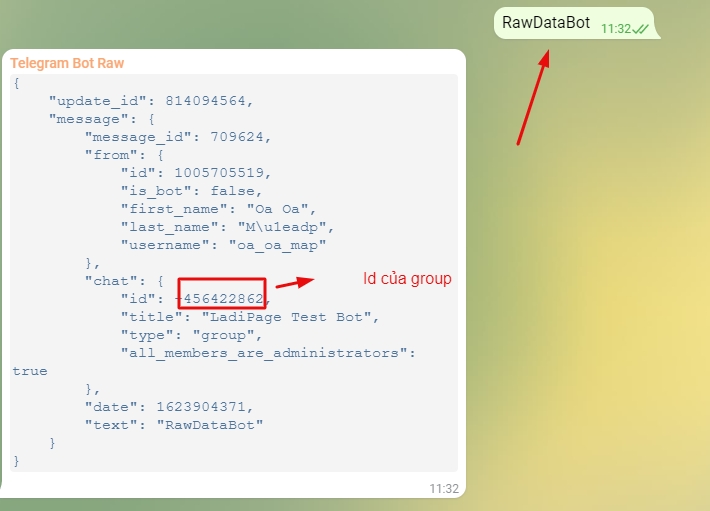Click the 11:32 timestamp on bot reply

(x=444, y=489)
